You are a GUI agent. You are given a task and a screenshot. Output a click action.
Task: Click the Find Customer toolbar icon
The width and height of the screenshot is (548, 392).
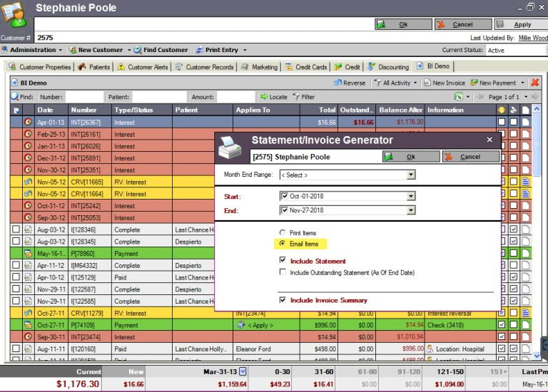pos(138,50)
